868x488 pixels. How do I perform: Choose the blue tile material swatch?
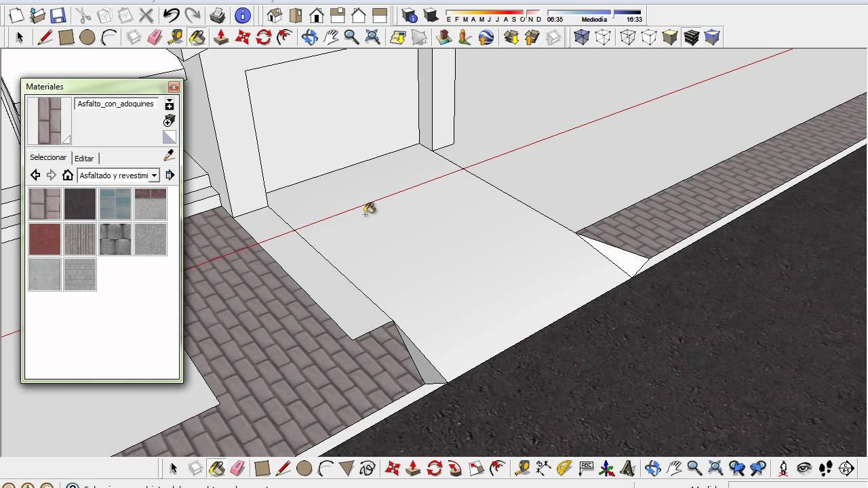coord(115,204)
